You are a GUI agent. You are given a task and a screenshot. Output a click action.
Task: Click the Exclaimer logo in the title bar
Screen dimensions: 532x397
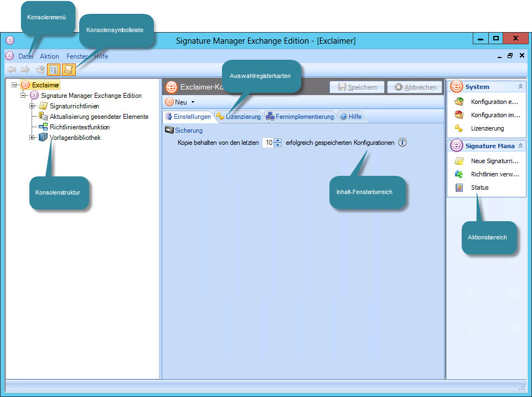10,40
